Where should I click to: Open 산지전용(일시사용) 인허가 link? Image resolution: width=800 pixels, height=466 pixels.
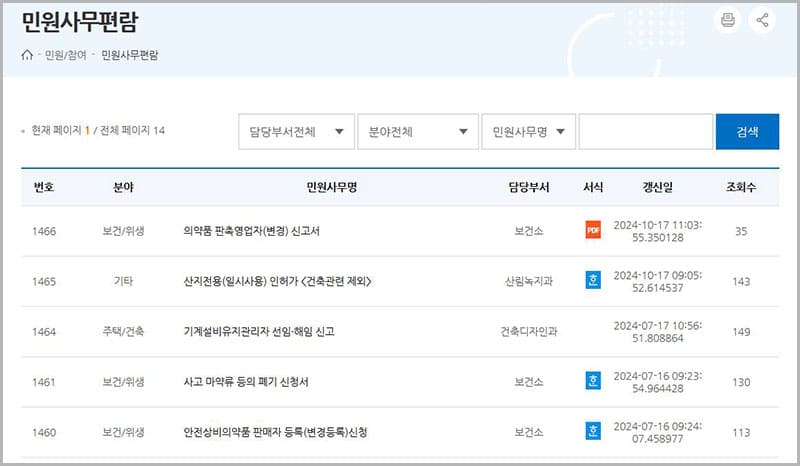pos(277,281)
